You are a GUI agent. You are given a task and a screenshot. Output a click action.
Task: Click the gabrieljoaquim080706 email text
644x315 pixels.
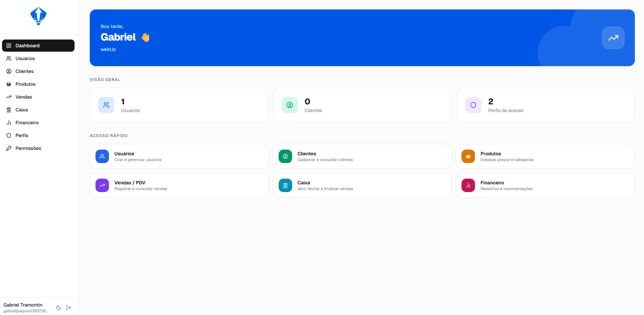26,311
